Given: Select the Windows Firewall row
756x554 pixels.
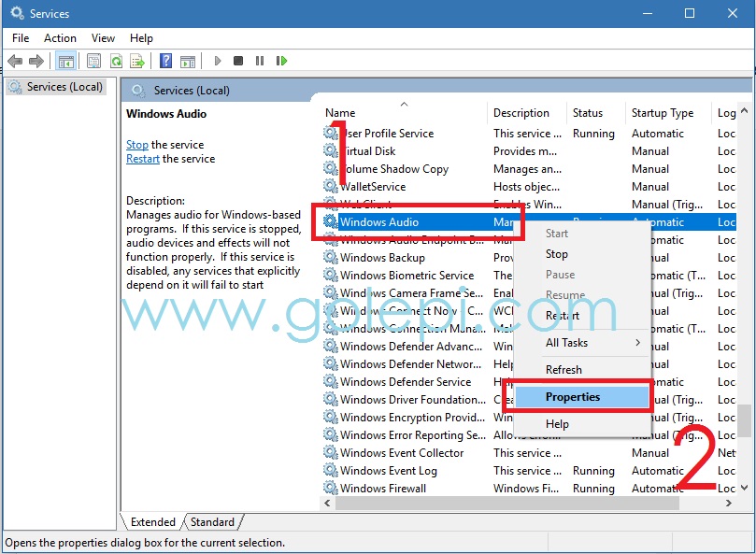Looking at the screenshot, I should tap(529, 488).
